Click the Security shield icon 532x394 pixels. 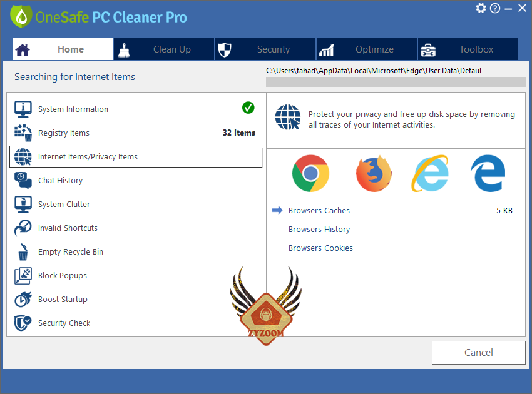[x=225, y=50]
